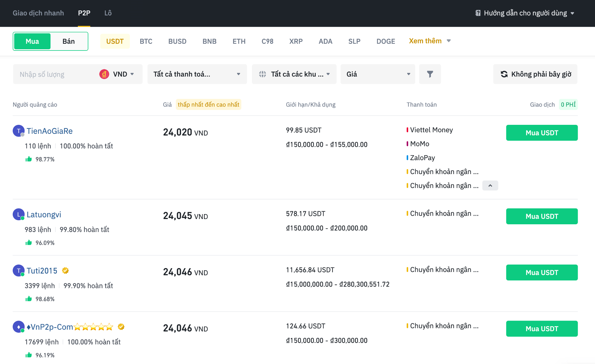Click Không phải bây giờ refresh button

click(535, 74)
